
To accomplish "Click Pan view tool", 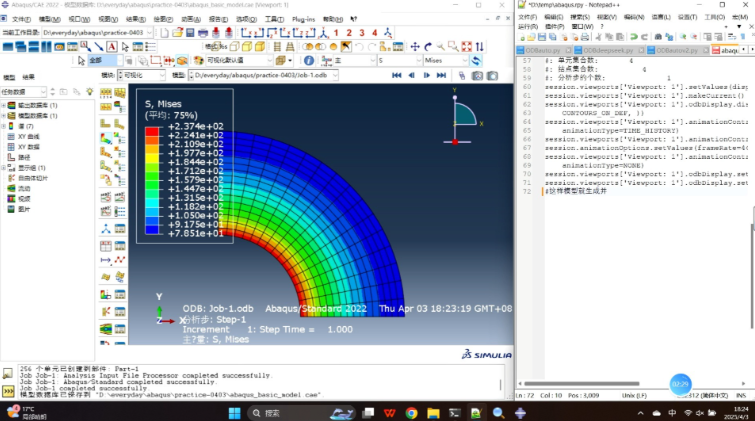I will coord(415,47).
